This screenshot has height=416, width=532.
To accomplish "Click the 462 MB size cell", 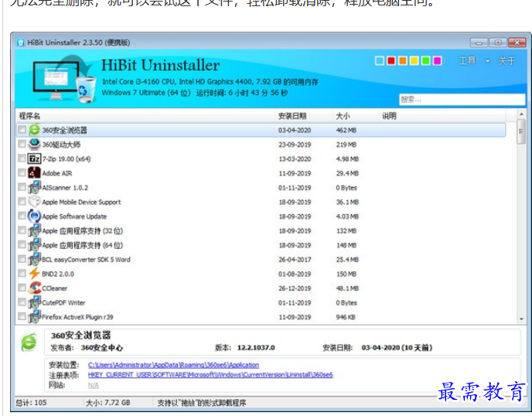I will coord(346,131).
